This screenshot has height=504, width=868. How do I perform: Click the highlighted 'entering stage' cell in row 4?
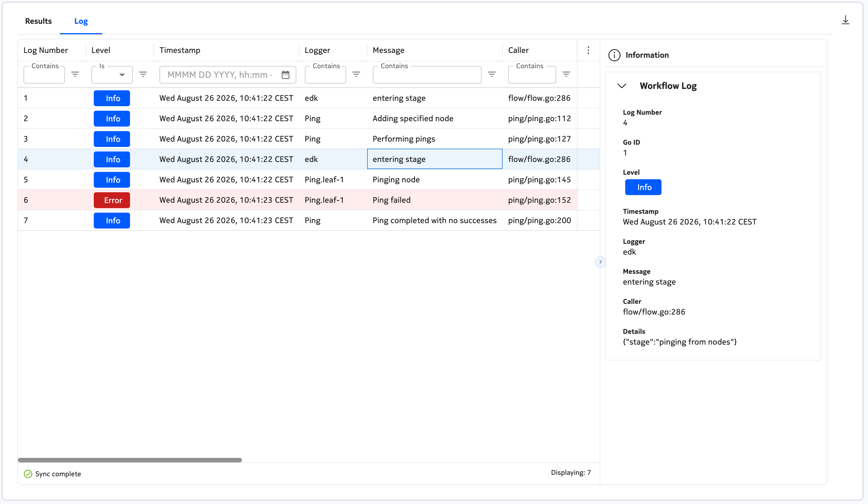[x=435, y=159]
